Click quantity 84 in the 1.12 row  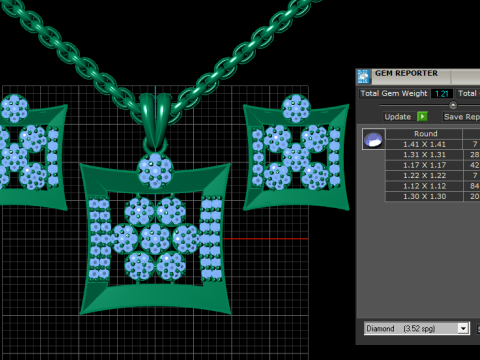(x=475, y=186)
